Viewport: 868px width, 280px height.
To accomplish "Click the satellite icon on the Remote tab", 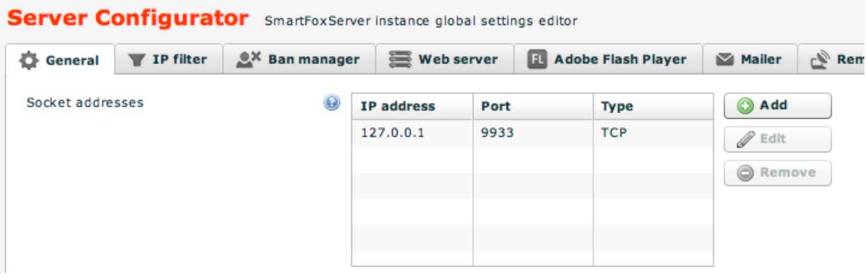I will pyautogui.click(x=819, y=59).
